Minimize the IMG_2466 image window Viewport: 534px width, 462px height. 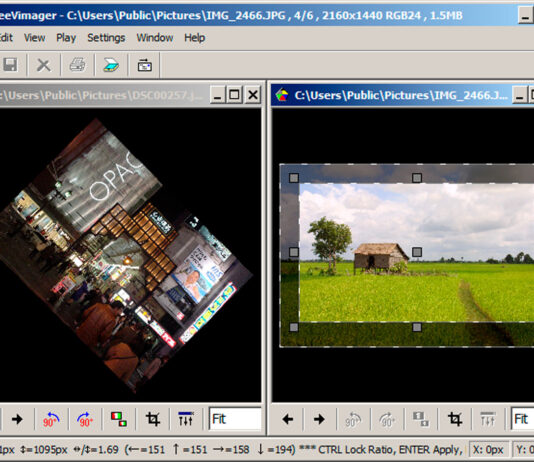[520, 95]
